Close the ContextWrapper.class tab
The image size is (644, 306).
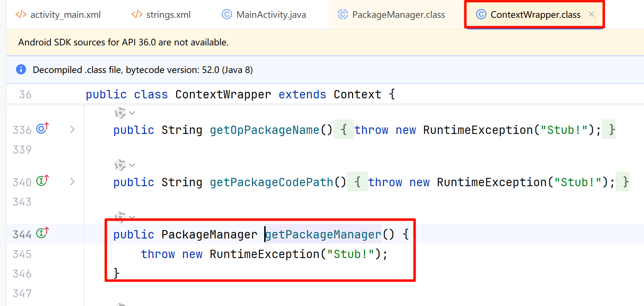(591, 14)
